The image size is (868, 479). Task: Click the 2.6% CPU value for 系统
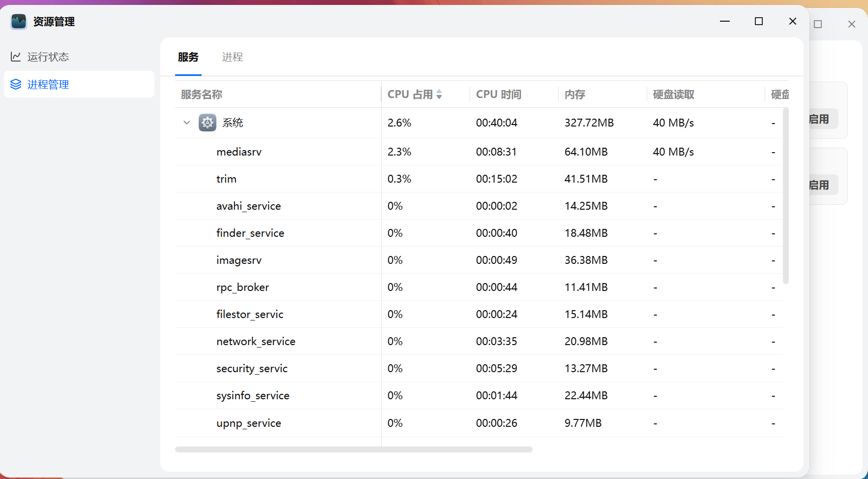point(399,123)
